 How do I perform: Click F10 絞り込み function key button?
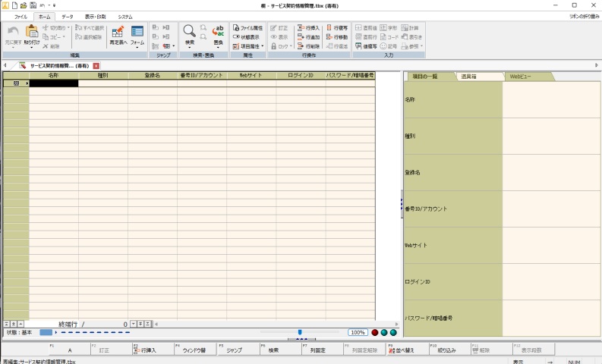449,349
